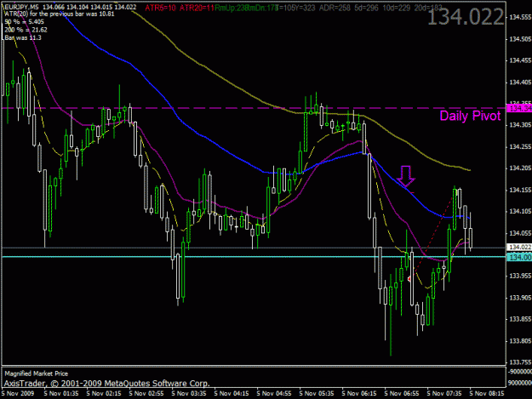Select the 'ATR(20) for the previous bar was 10.81' line
This screenshot has width=532, height=399.
click(60, 14)
